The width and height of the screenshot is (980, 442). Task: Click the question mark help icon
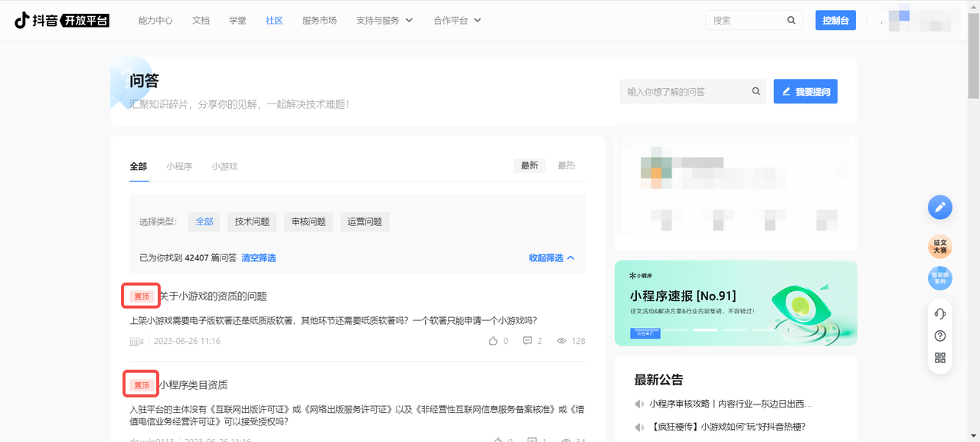coord(940,336)
